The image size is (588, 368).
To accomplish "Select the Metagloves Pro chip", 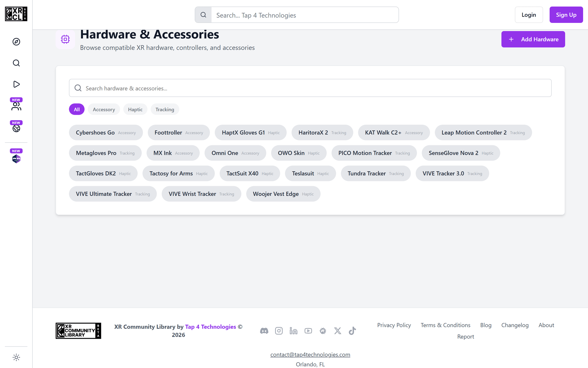I will [x=105, y=153].
